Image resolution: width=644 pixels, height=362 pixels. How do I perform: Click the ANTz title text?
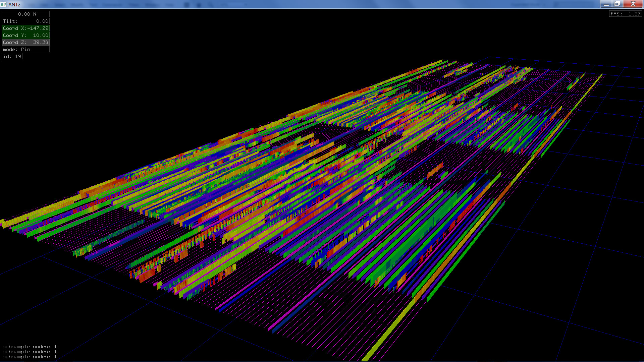[14, 4]
